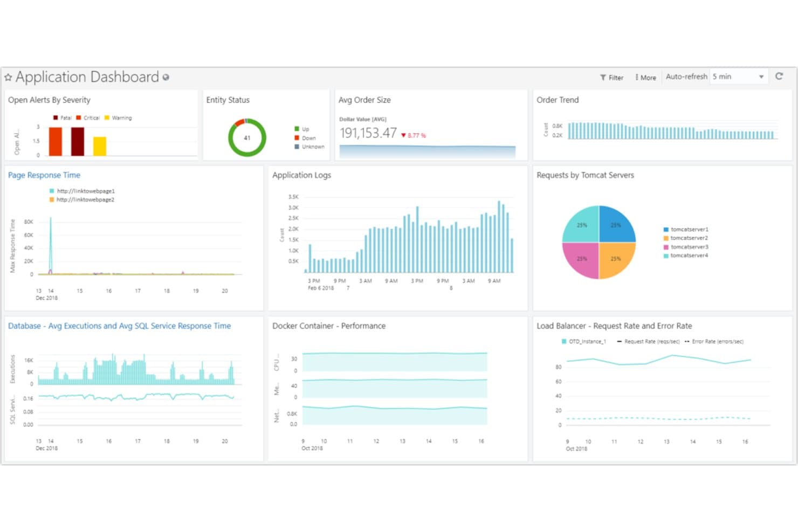This screenshot has height=532, width=798.
Task: Click the Requests by Tomcat Servers title
Action: [x=585, y=175]
